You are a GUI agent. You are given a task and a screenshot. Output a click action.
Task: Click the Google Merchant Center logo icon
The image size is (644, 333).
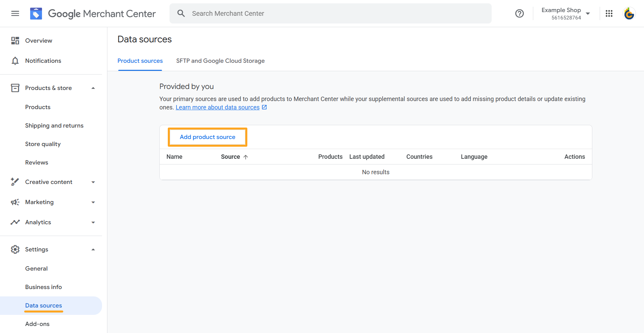pos(36,13)
